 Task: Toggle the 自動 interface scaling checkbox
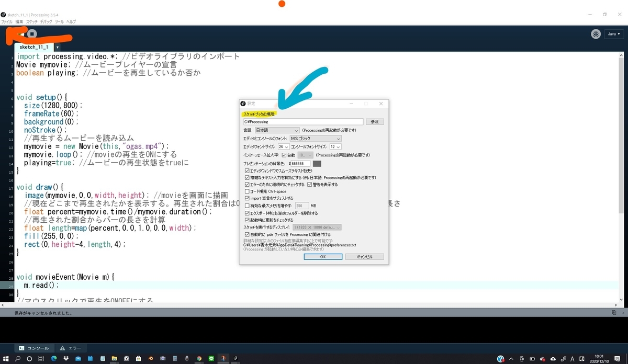pyautogui.click(x=284, y=155)
